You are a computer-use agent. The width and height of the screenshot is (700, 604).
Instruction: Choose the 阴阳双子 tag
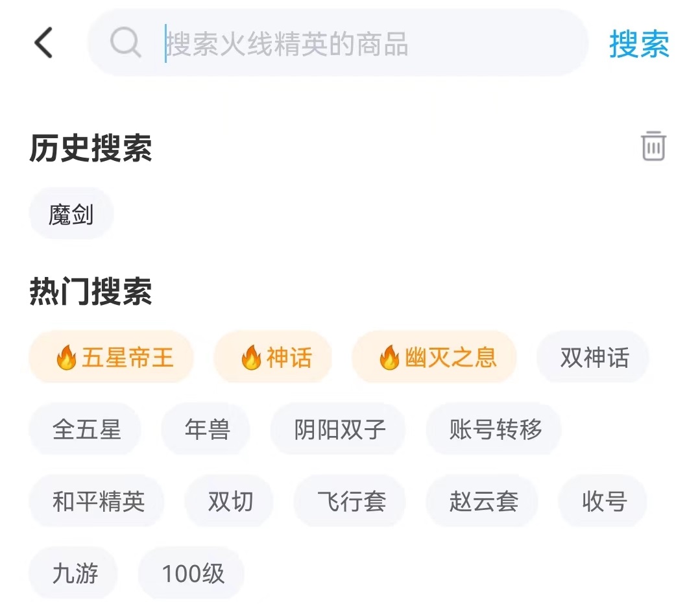click(339, 429)
